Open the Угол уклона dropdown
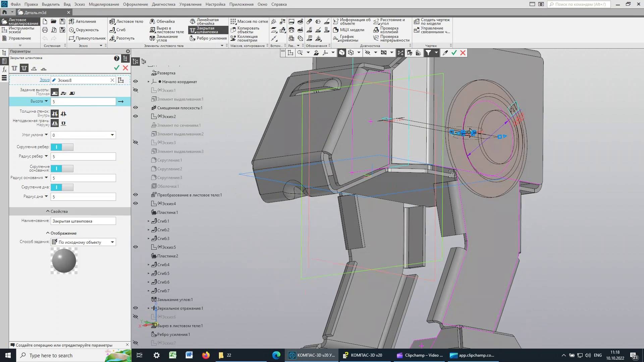 tap(112, 135)
